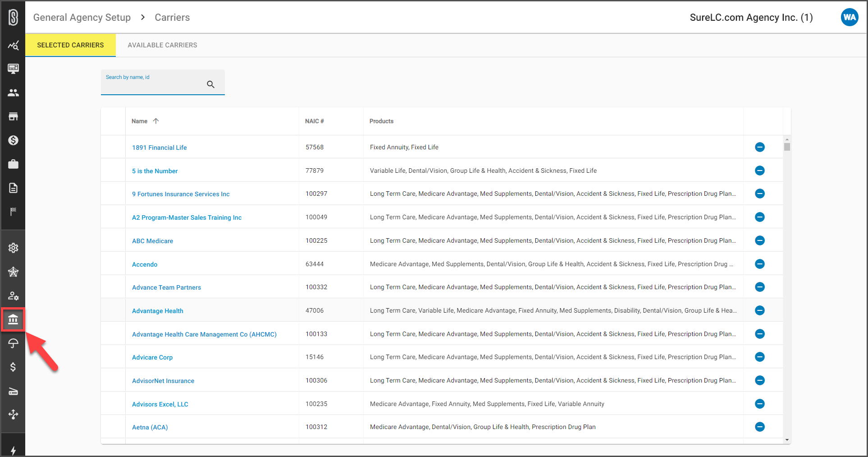
Task: Open the storefront sidebar icon
Action: [14, 116]
